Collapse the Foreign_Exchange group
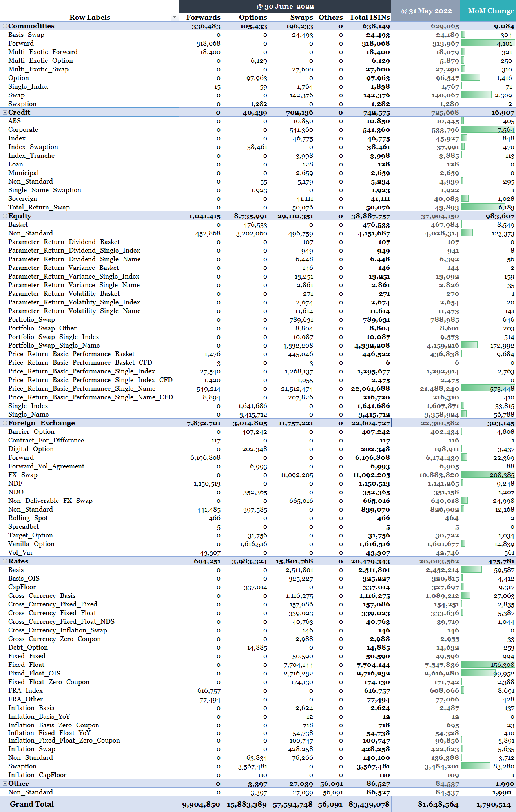 pos(5,423)
